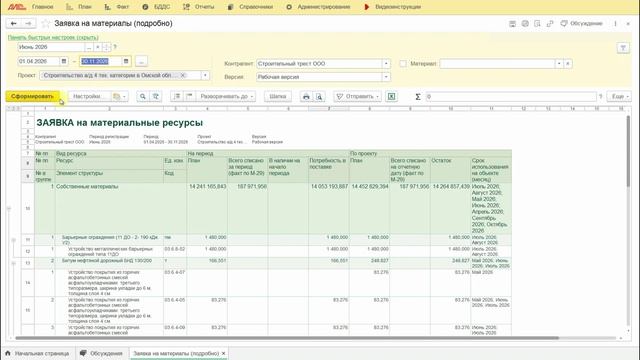This screenshot has height=360, width=640.
Task: Open the Главное menu
Action: [x=42, y=7]
